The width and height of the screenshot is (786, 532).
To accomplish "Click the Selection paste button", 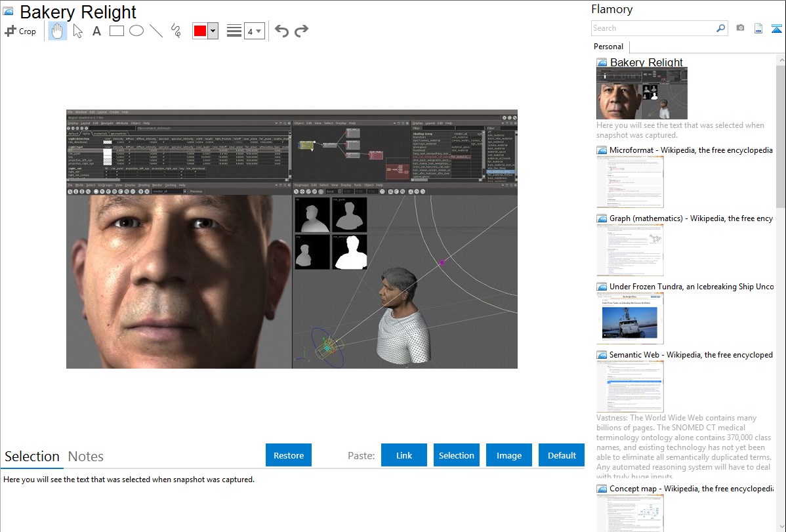I will pyautogui.click(x=456, y=455).
